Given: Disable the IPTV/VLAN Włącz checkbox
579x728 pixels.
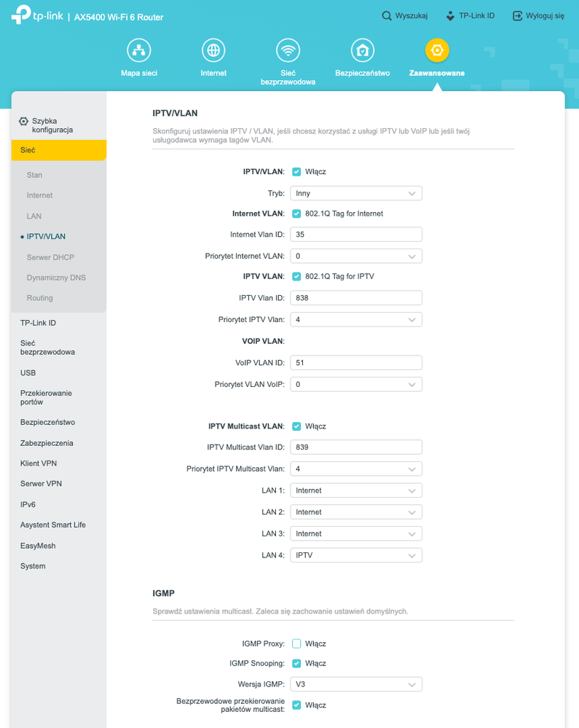Looking at the screenshot, I should point(296,172).
